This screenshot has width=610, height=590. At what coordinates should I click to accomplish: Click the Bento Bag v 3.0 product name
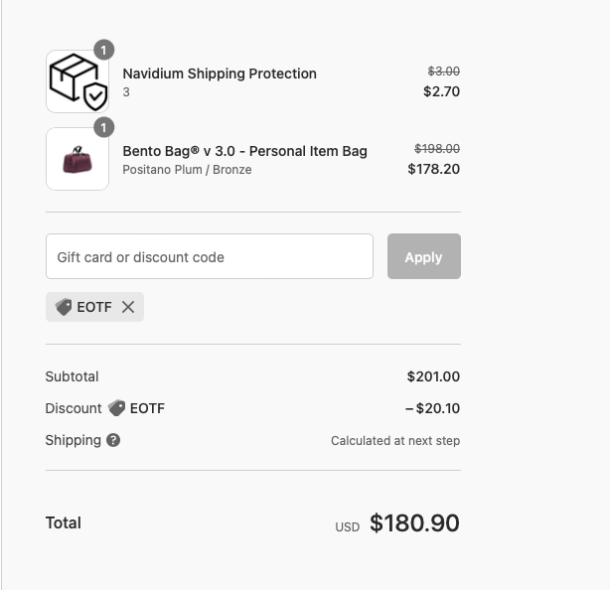(x=244, y=151)
